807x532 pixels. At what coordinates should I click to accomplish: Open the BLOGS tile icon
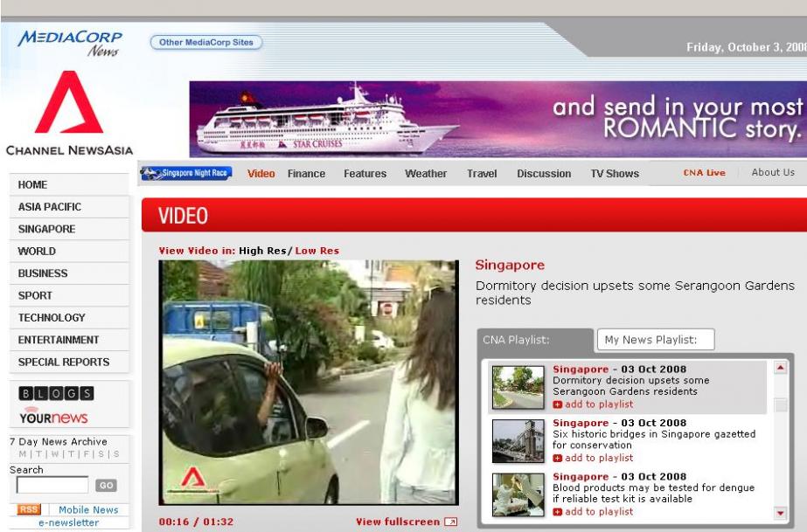[x=57, y=393]
